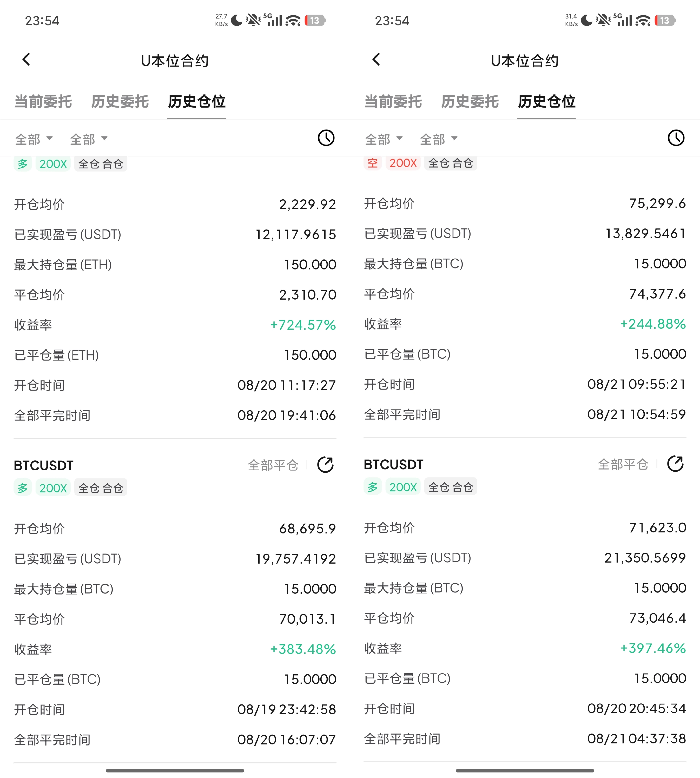Switch to 历史委托 tab on right screen
The height and width of the screenshot is (778, 700).
point(470,102)
